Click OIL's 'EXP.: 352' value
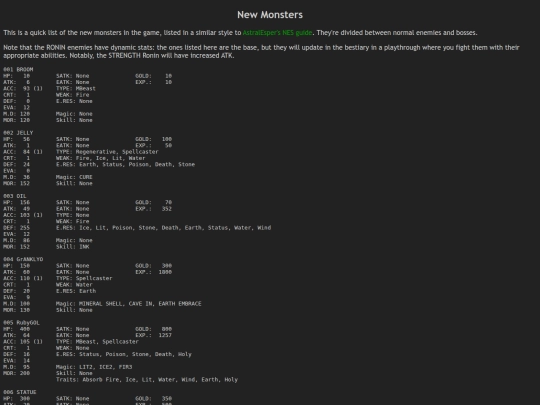Screen dimensions: 540x405 click(154, 209)
